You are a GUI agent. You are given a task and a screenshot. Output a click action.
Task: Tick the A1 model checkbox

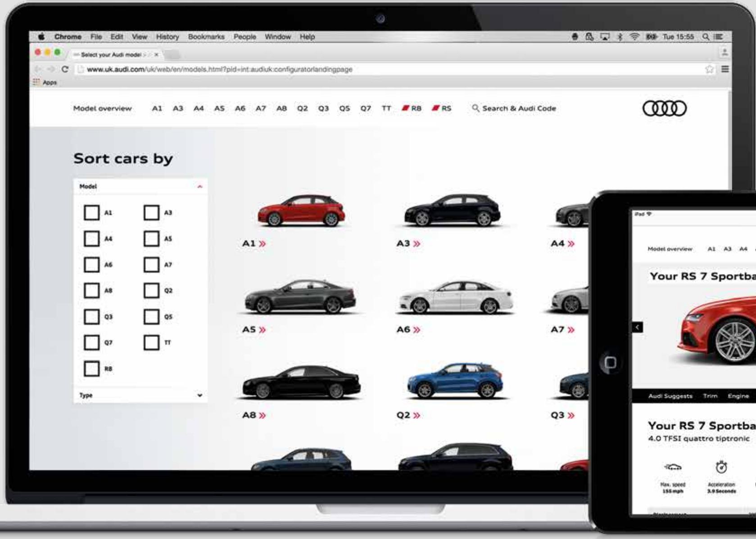click(x=91, y=212)
